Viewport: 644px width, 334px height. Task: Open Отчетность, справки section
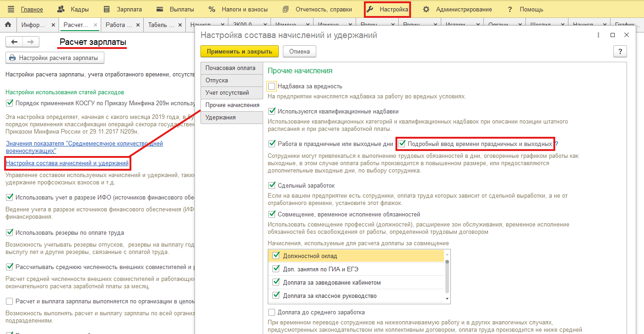coord(317,9)
